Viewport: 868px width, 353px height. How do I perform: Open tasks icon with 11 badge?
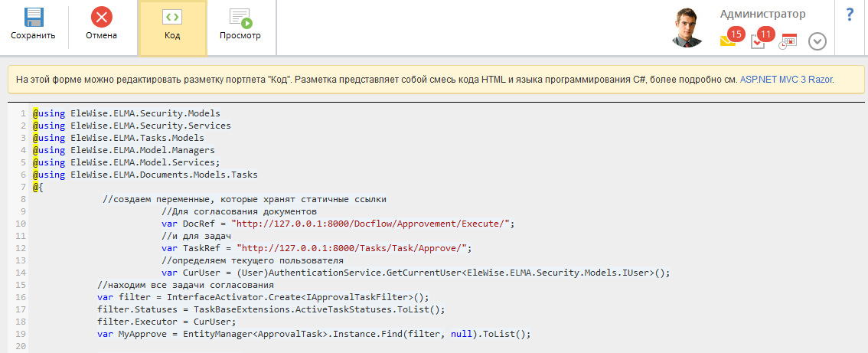[758, 41]
